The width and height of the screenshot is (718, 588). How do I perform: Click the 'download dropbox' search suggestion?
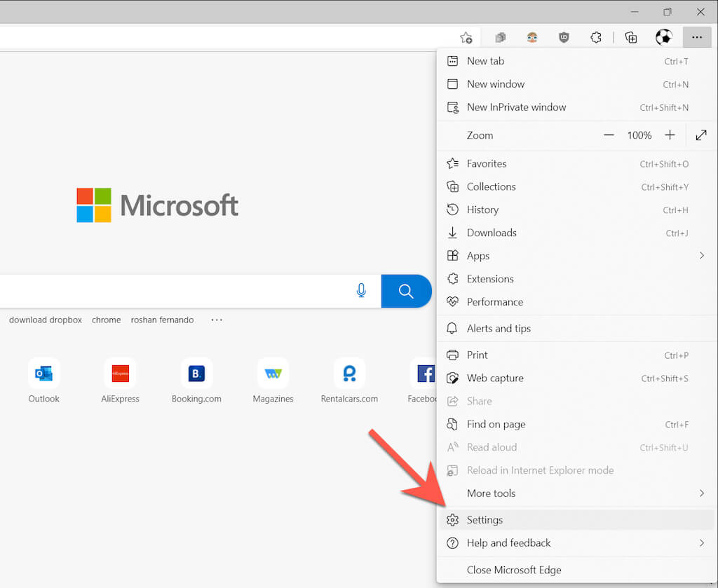coord(46,320)
